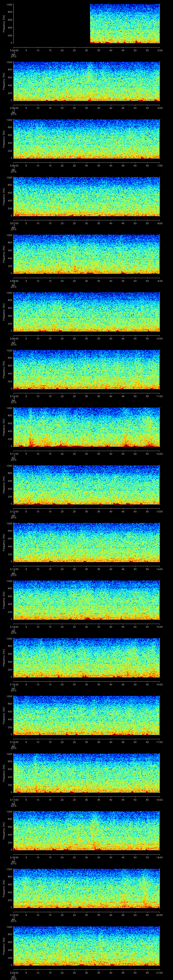The width and height of the screenshot is (173, 980).
Task: Click the spectrogram panel starting at 3:06:00
Action: point(87,139)
